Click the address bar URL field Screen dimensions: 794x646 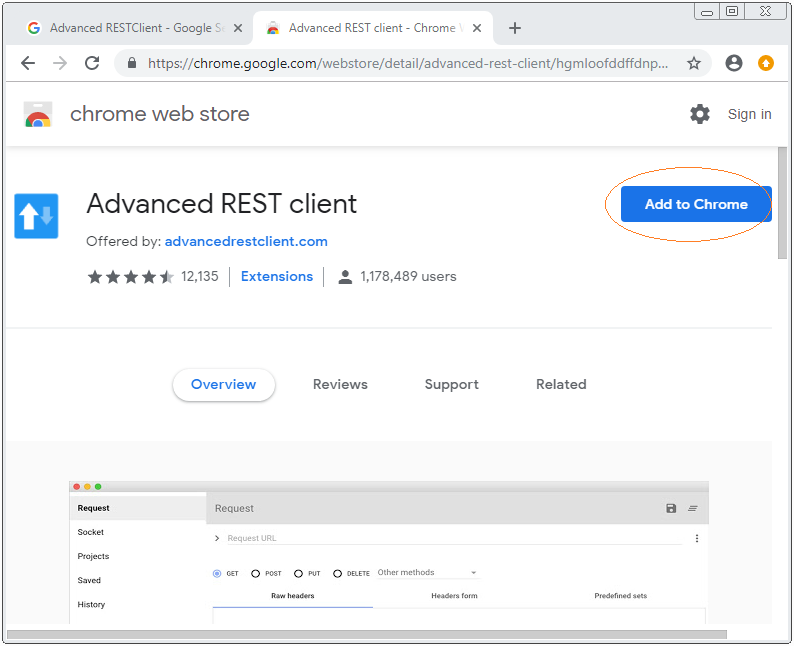(408, 63)
